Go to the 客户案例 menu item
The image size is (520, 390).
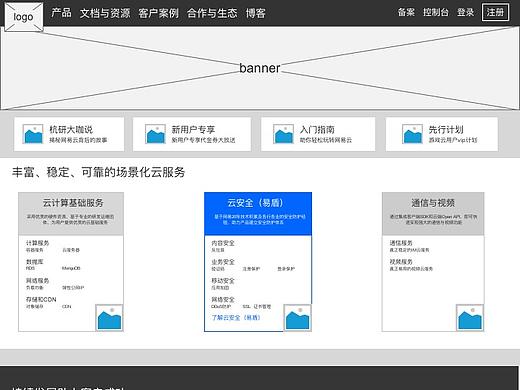[158, 13]
